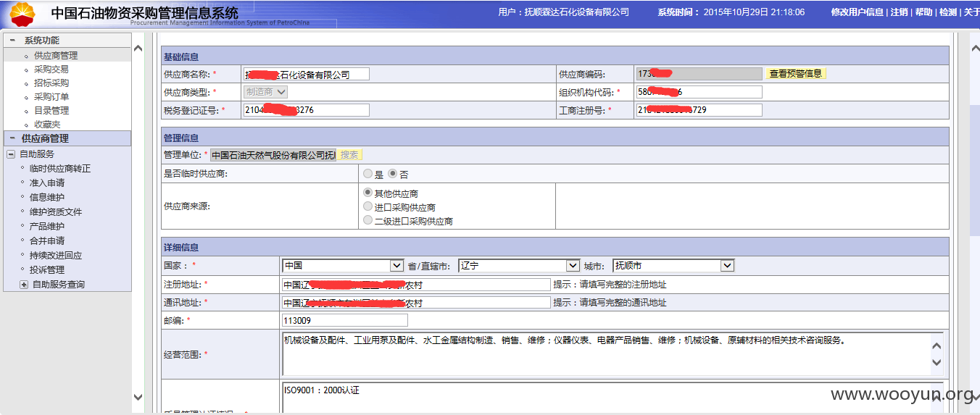This screenshot has height=415, width=980.
Task: Select 是 for temporary supplier
Action: (x=368, y=175)
